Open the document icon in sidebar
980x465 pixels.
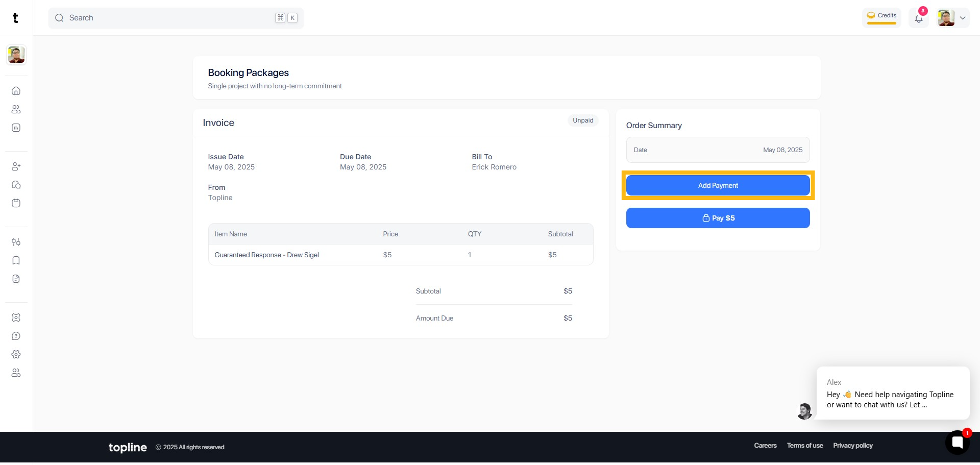[16, 279]
